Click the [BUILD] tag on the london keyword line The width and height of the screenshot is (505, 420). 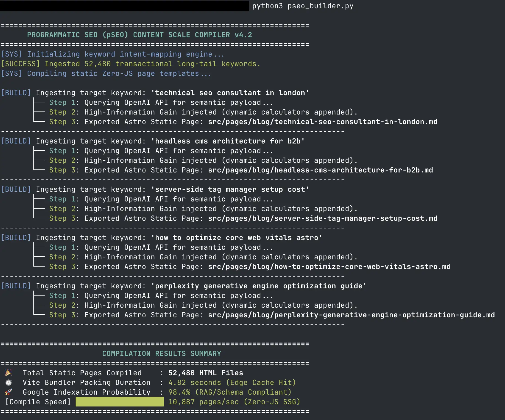[16, 93]
